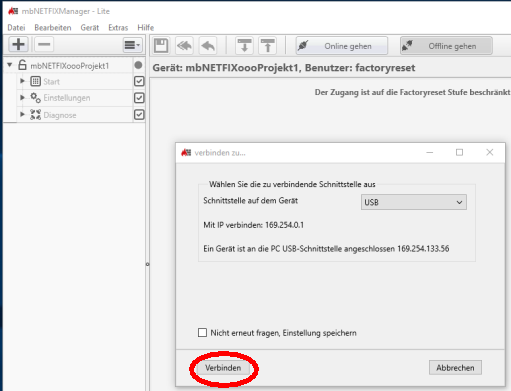Select the Diagnose tree item
The image size is (511, 391).
(x=60, y=115)
